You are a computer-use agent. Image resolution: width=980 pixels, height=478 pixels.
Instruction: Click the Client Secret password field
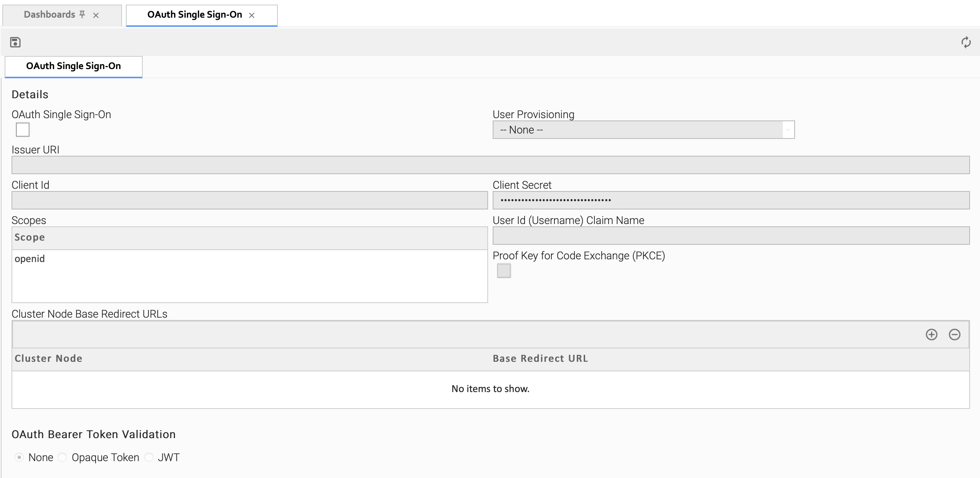pos(731,200)
